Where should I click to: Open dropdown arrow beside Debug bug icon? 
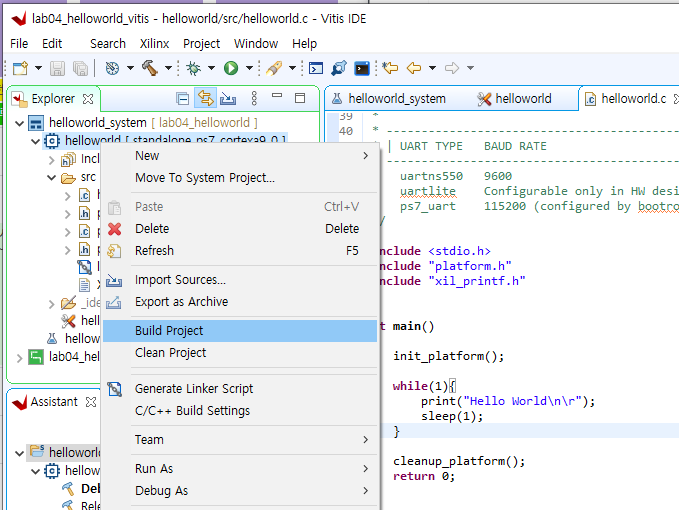pos(211,68)
